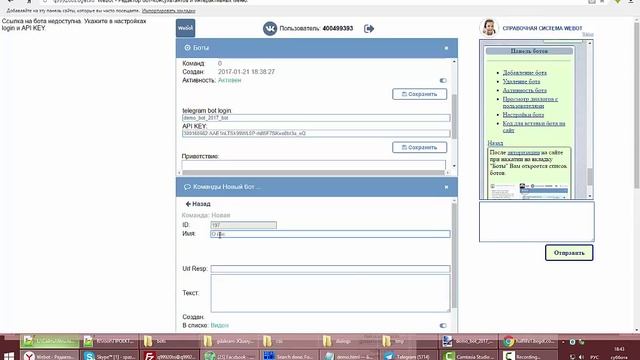Click the Назад link in help panel
This screenshot has width=640, height=360.
(x=495, y=143)
